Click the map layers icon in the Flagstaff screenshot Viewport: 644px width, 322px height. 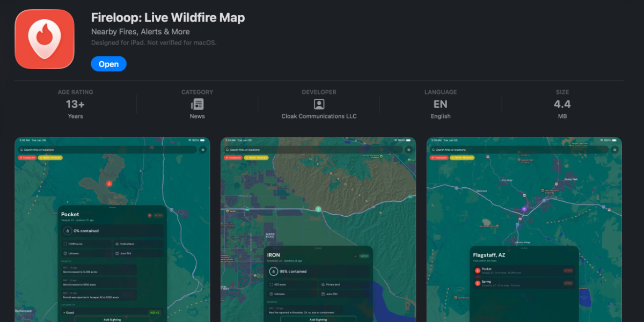coord(615,150)
